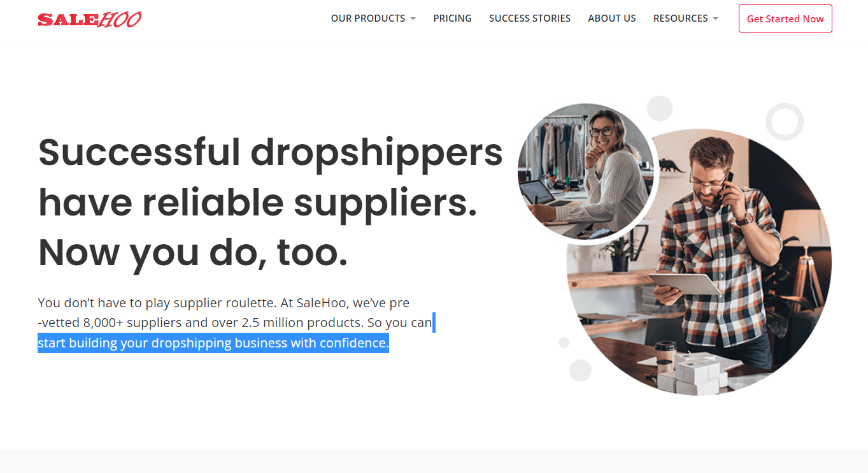Click the hollow gray ring decoration
The image size is (868, 473).
785,121
